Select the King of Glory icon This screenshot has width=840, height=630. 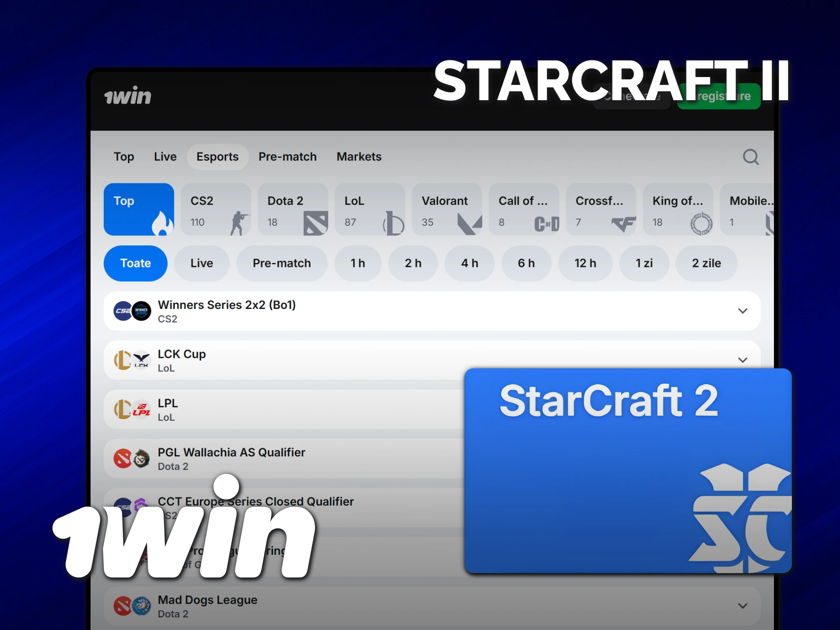(x=702, y=223)
